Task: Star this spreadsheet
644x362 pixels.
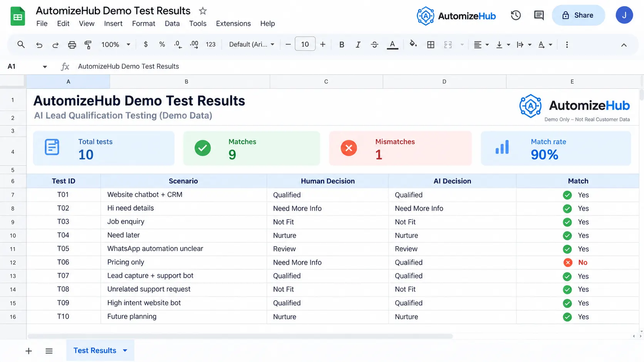Action: (203, 11)
